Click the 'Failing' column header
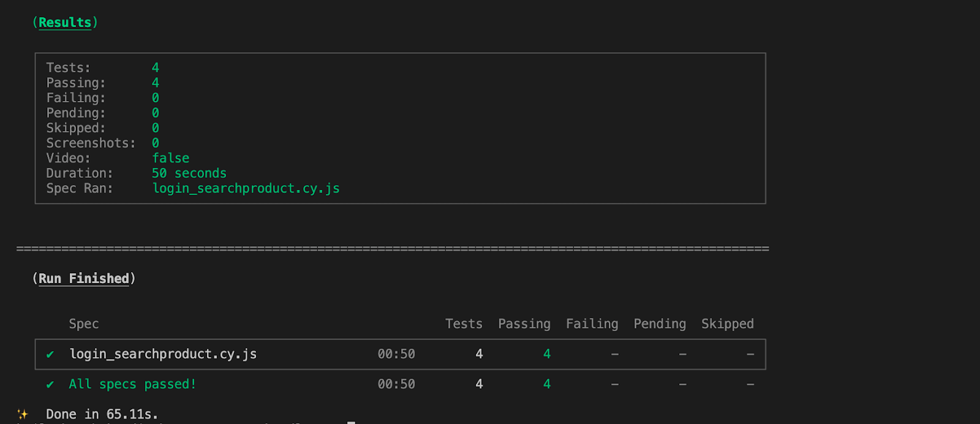This screenshot has height=424, width=980. 592,324
